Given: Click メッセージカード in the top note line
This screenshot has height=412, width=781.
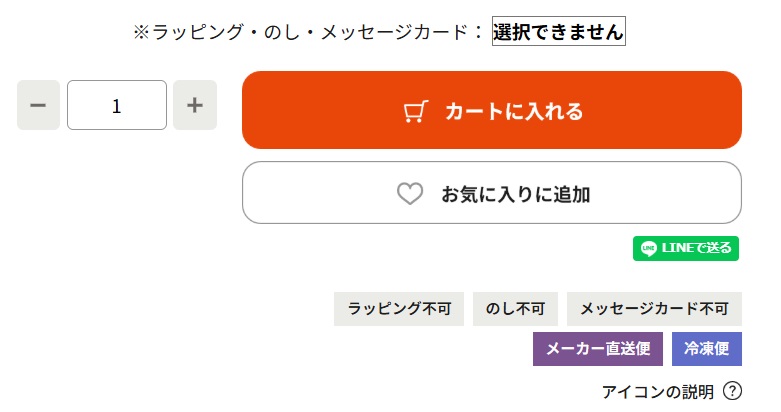Looking at the screenshot, I should [390, 32].
